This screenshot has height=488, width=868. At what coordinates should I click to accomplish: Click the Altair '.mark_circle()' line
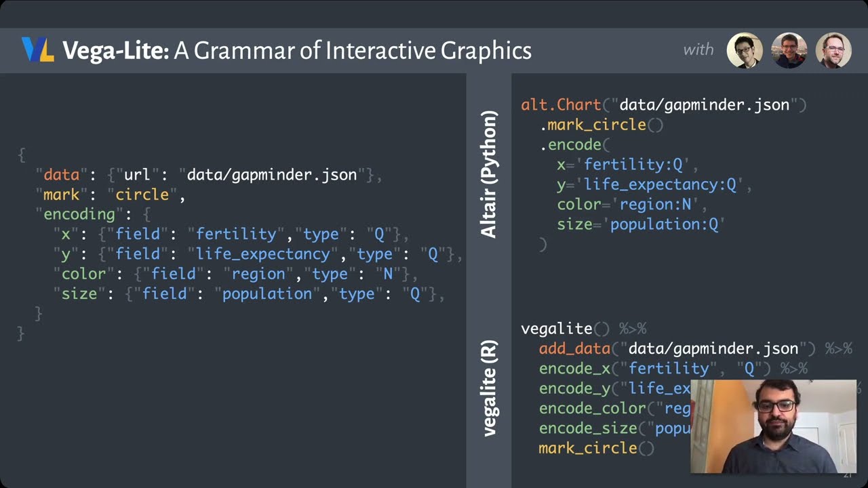[x=601, y=125]
